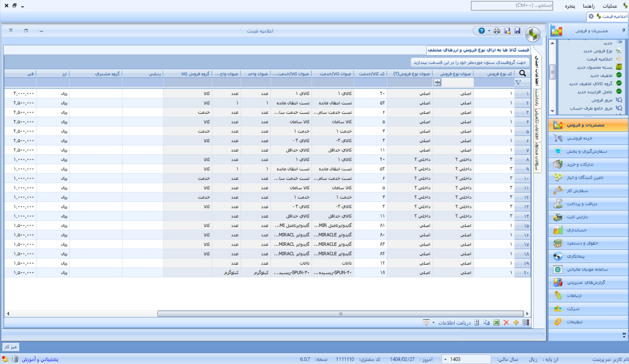
Task: Click the حسابداری module icon
Action: tap(558, 230)
